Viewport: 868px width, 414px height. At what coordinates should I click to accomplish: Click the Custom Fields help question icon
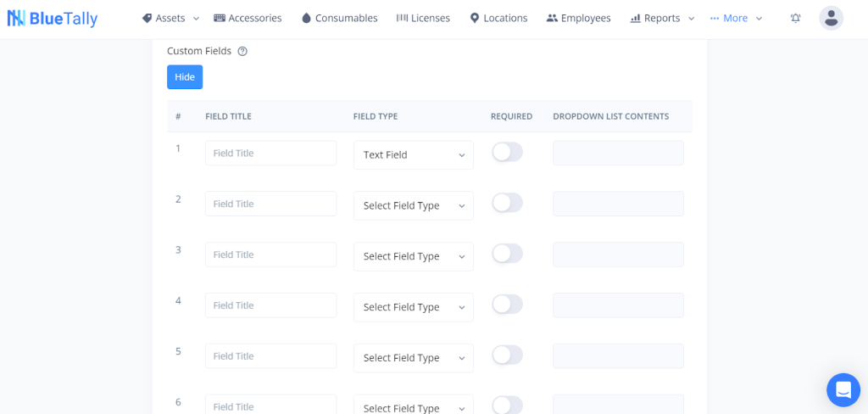coord(242,51)
